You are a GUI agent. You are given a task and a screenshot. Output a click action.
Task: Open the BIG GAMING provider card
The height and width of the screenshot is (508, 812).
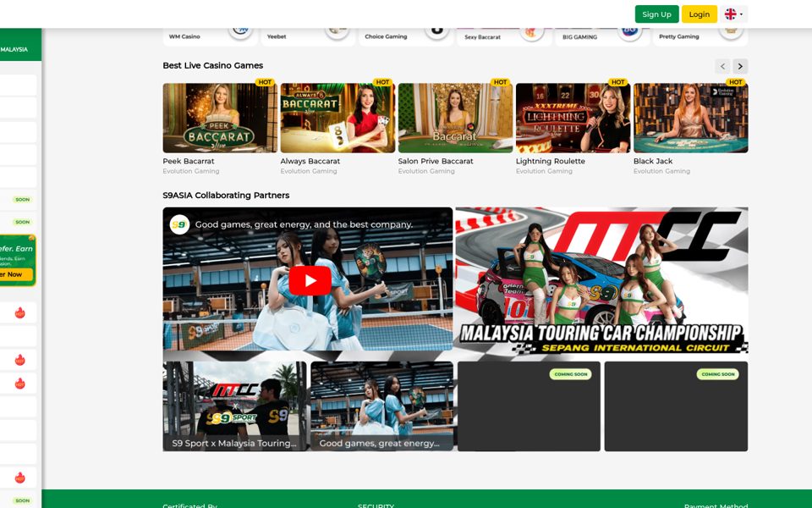[601, 36]
